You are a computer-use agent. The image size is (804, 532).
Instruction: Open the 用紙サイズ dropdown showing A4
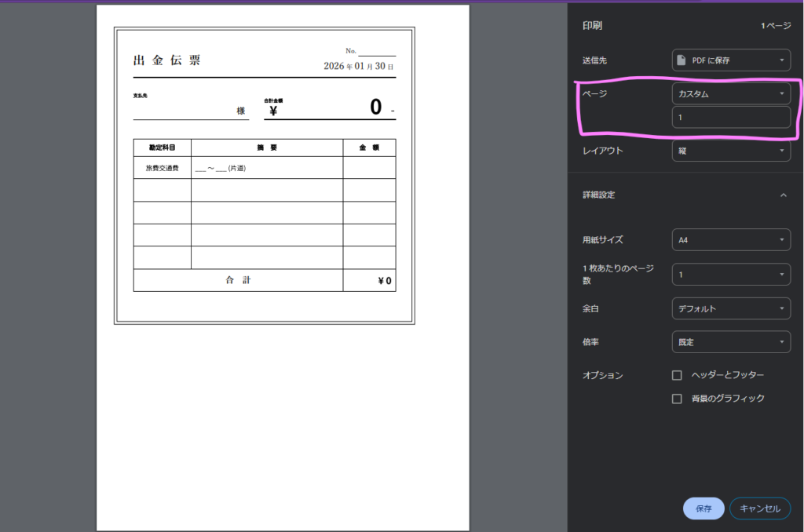coord(731,240)
